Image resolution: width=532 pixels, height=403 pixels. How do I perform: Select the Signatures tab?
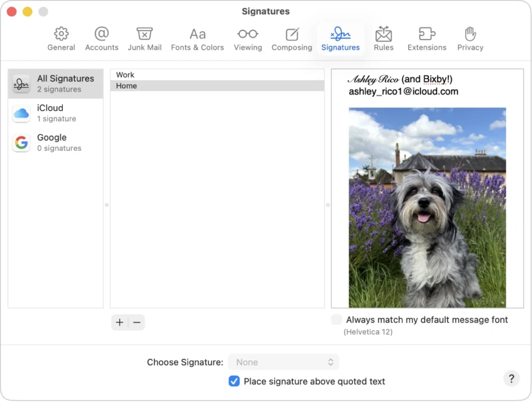coord(340,38)
